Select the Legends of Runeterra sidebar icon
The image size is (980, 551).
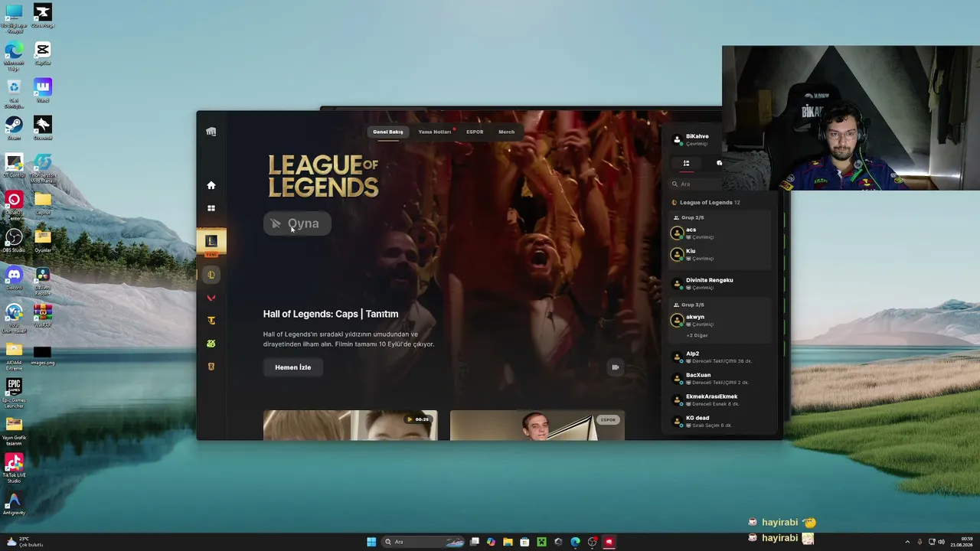pos(211,367)
